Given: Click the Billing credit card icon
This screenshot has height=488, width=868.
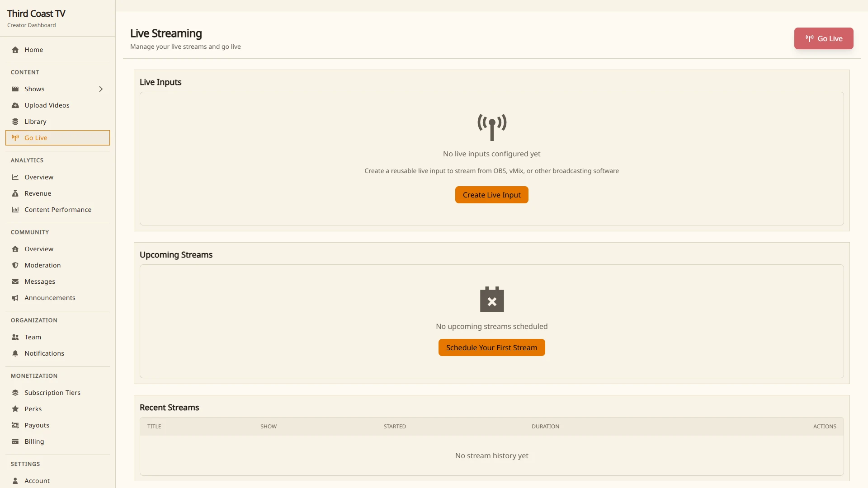Looking at the screenshot, I should coord(15,441).
